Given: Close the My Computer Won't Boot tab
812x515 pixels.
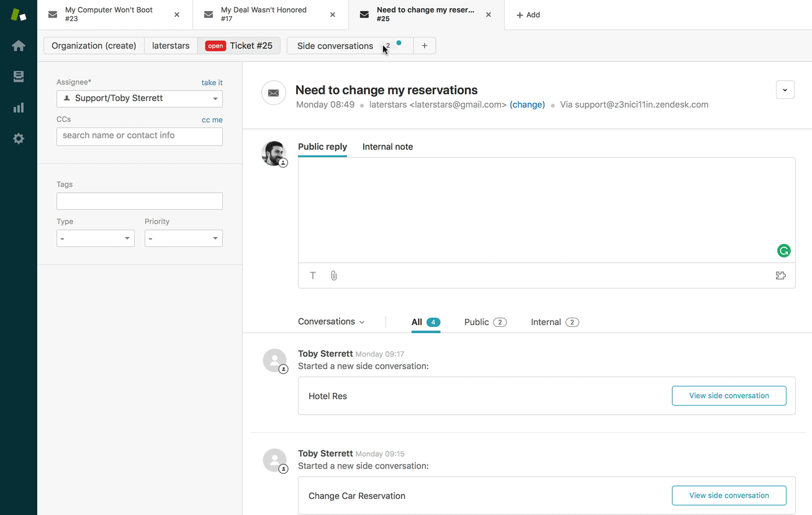Looking at the screenshot, I should pos(177,15).
